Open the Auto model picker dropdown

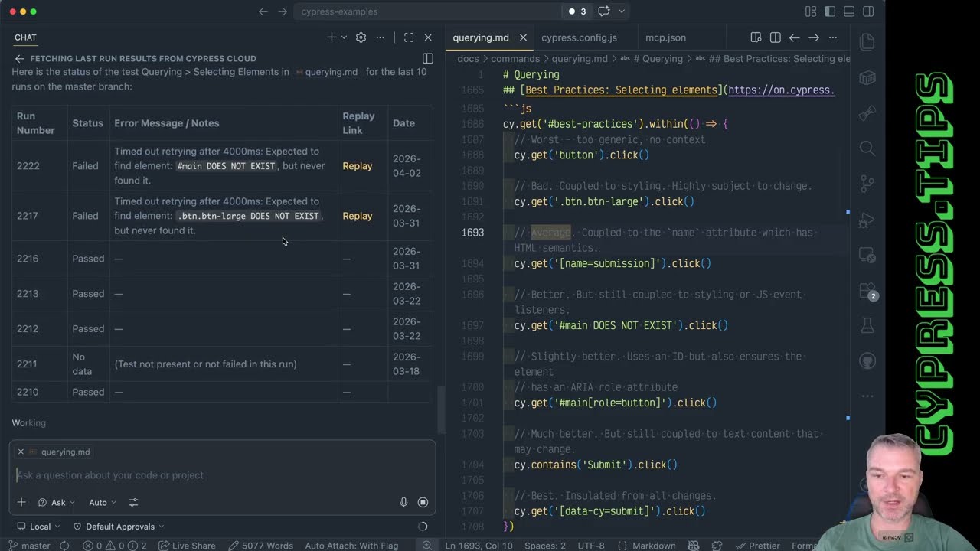(x=103, y=503)
